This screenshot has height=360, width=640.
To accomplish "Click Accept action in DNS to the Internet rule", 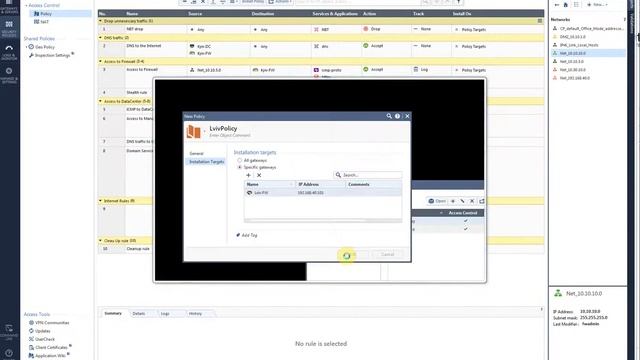I will (x=373, y=46).
